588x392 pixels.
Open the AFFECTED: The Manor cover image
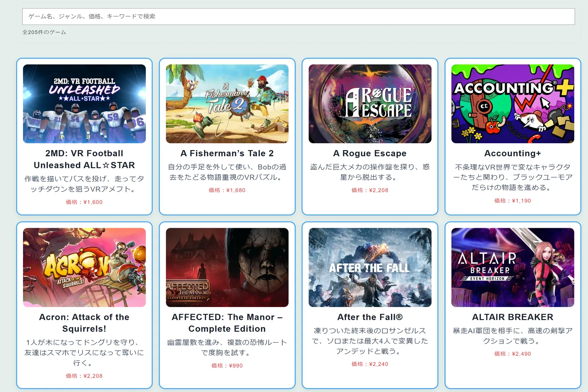coord(227,268)
